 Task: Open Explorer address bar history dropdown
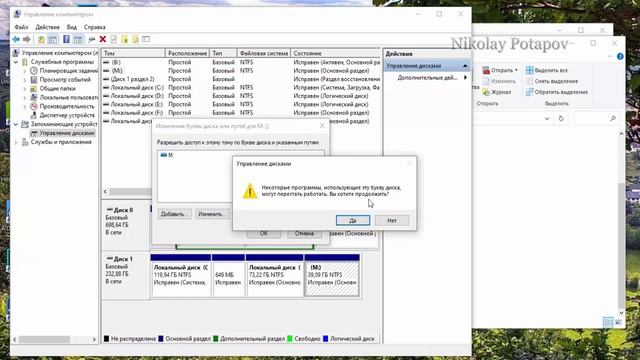coord(547,119)
